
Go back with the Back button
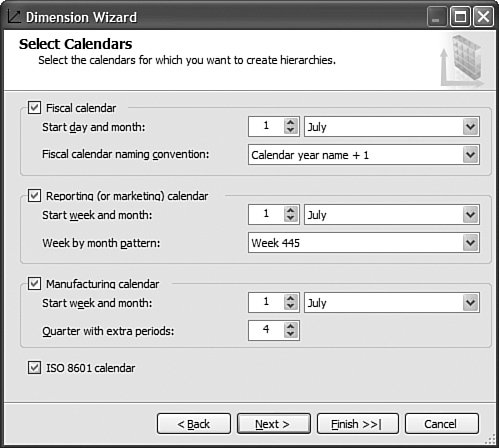pos(194,424)
